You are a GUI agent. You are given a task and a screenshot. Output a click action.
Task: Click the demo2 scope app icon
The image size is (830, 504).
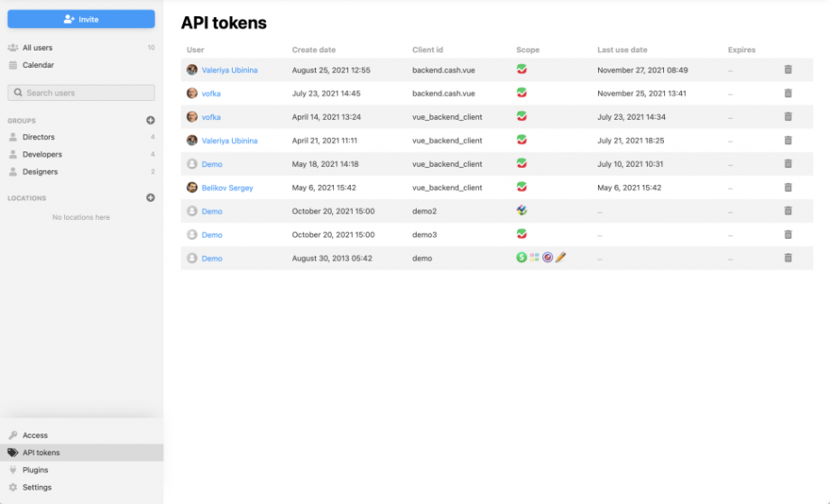pos(521,210)
